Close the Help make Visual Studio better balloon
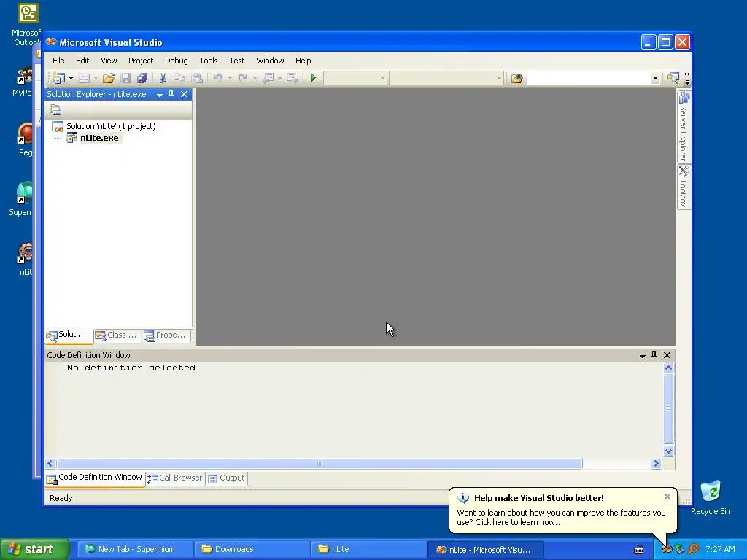 [667, 497]
